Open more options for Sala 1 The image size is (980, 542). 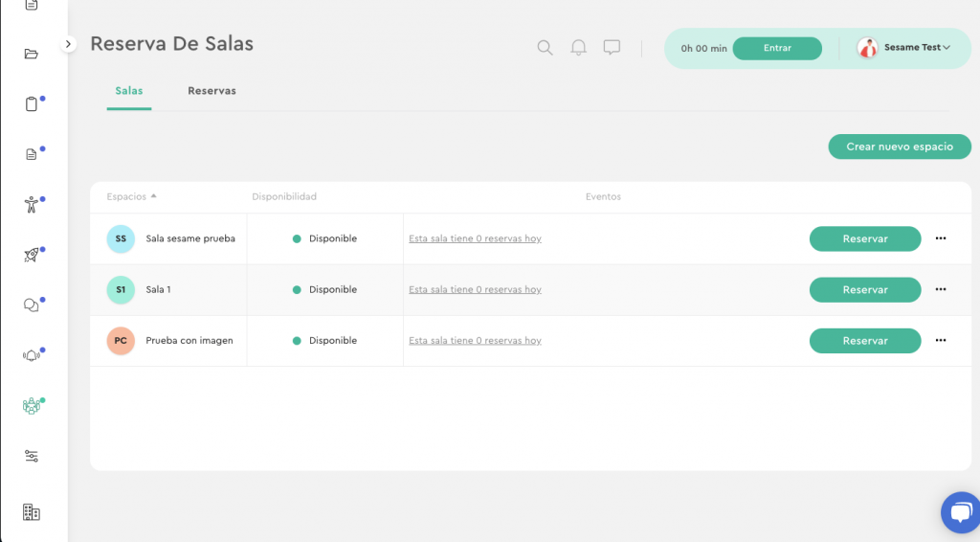tap(940, 289)
